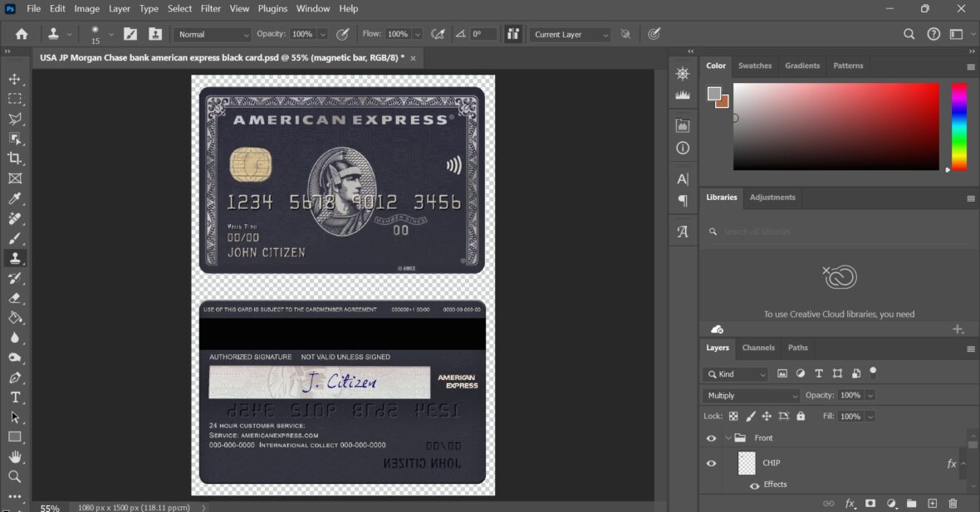Toggle lock image pixels brush icon
980x512 pixels.
point(750,417)
